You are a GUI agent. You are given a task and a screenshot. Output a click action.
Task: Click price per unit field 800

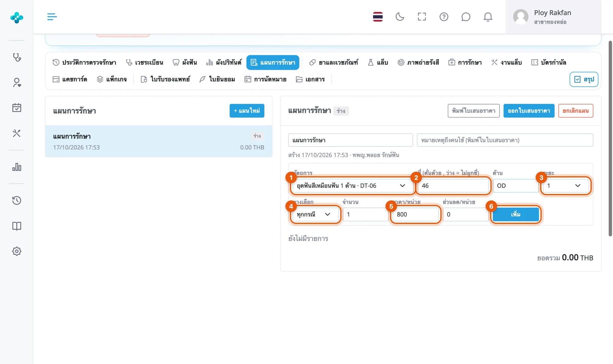click(416, 214)
